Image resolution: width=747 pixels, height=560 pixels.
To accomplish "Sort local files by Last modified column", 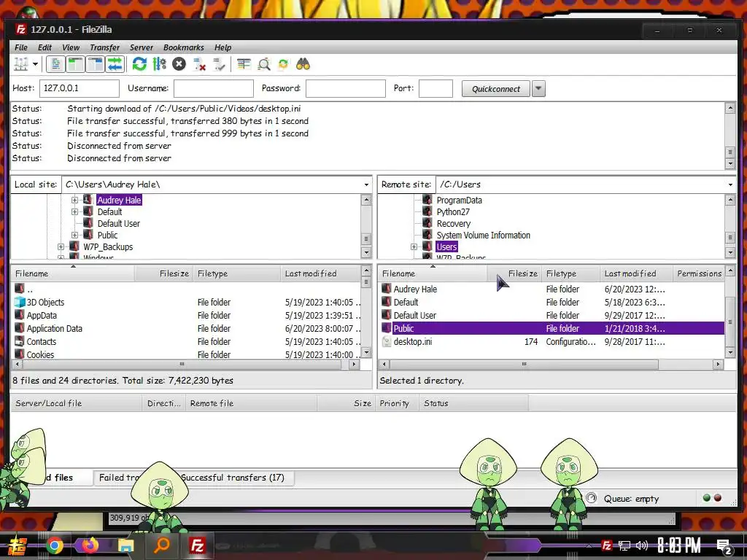I will (320, 274).
